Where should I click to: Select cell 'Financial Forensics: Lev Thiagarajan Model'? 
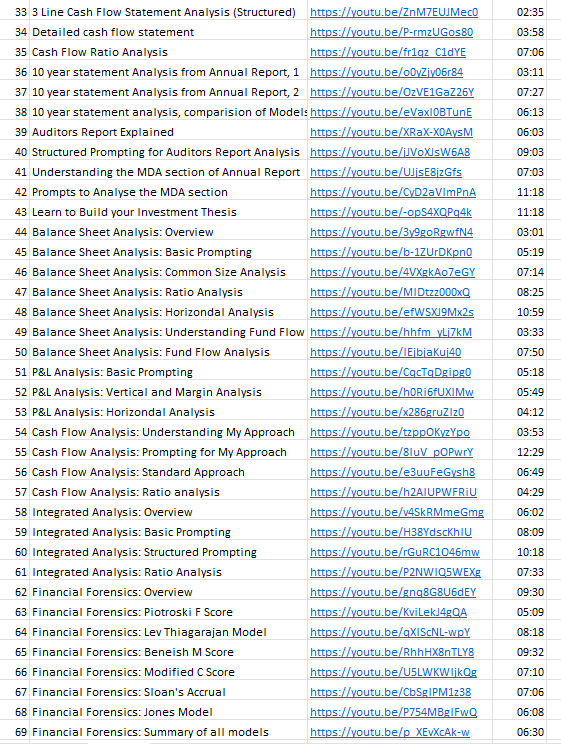(x=168, y=632)
